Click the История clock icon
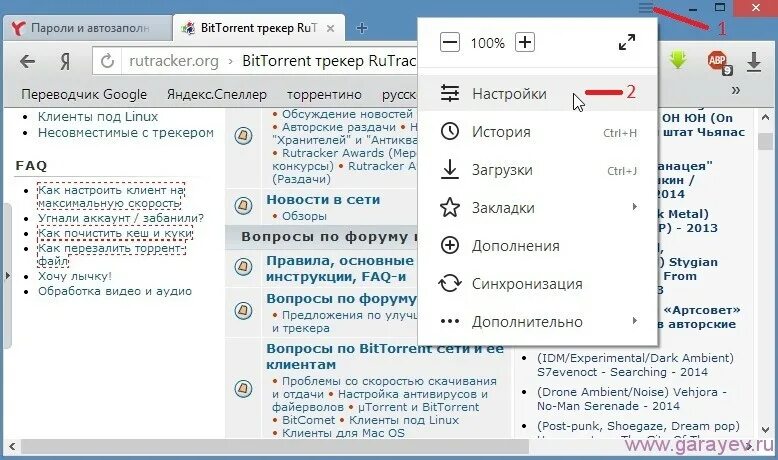 point(450,131)
